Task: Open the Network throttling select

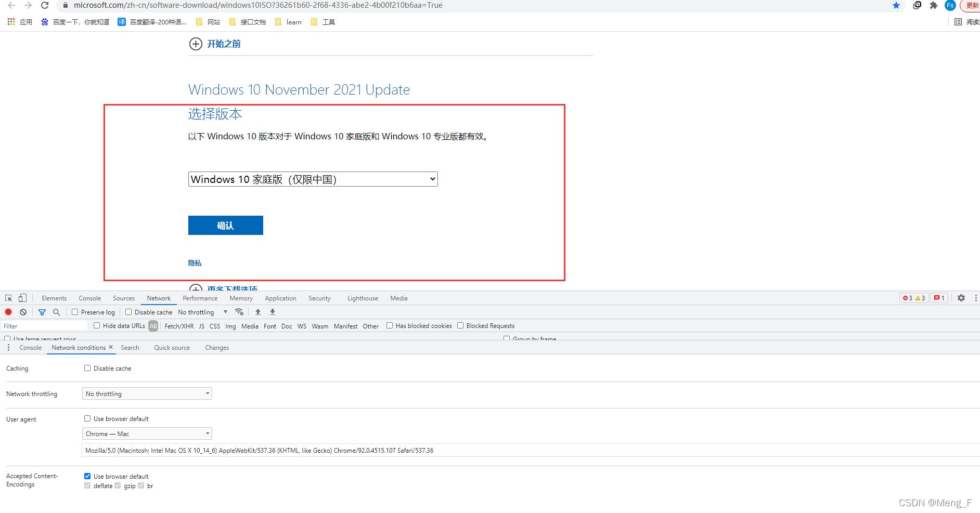Action: [x=147, y=393]
